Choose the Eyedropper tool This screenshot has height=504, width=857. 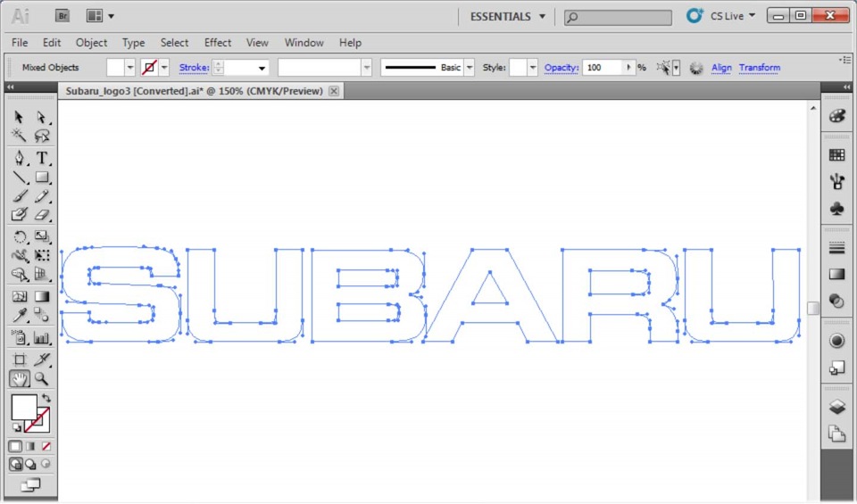click(x=19, y=315)
